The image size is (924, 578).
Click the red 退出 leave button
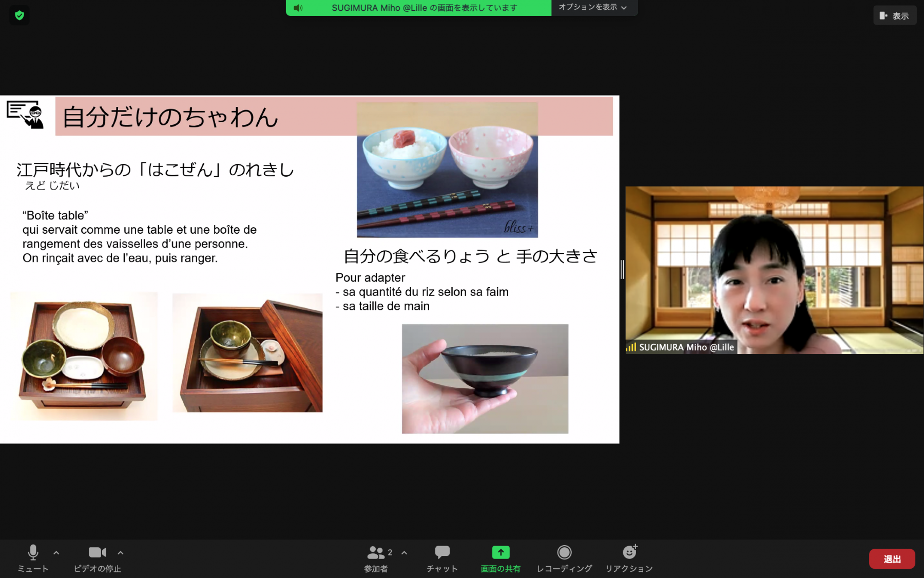(x=892, y=559)
